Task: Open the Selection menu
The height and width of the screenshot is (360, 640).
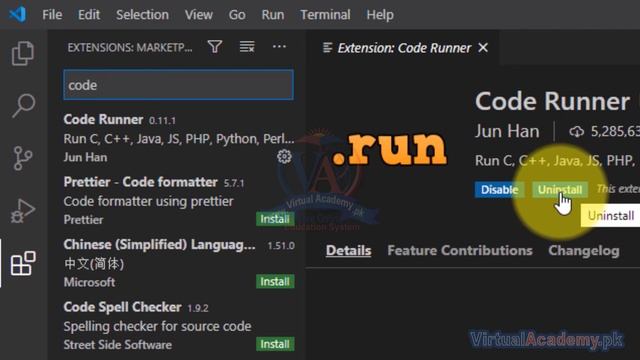Action: click(142, 15)
